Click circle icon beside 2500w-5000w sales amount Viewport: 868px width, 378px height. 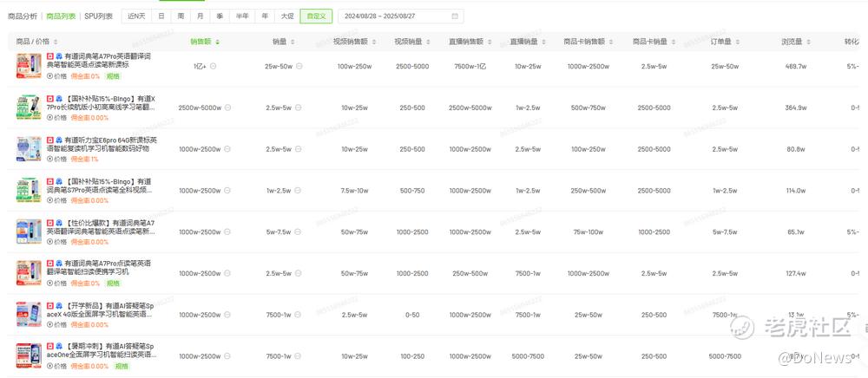pyautogui.click(x=227, y=108)
